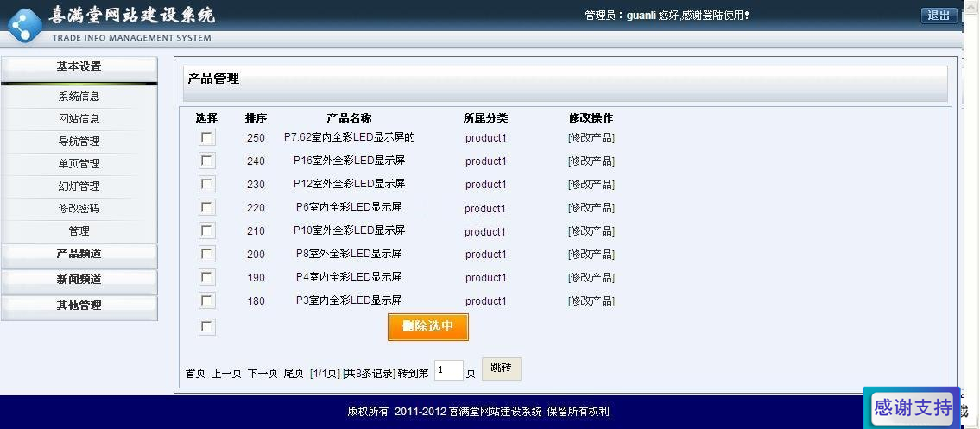The height and width of the screenshot is (429, 980).
Task: Click 修改产品 for P6室内全彩LED显示屏
Action: (591, 208)
